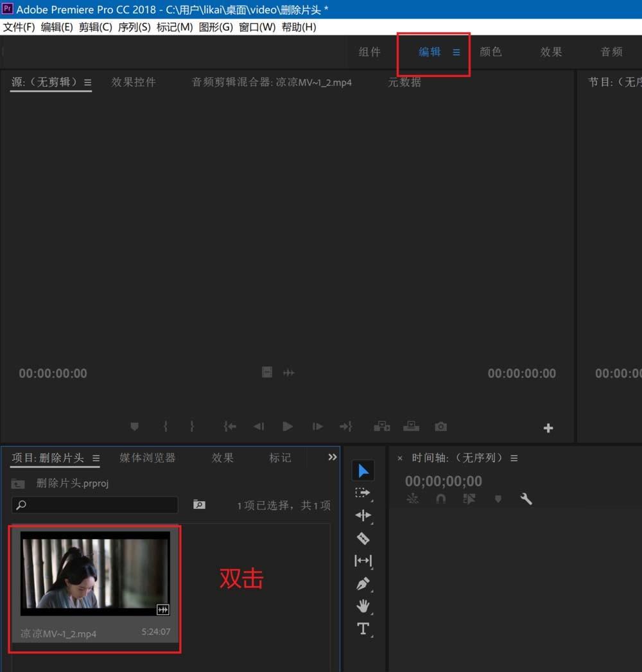
Task: Enable the freeform search mode icon
Action: (199, 505)
